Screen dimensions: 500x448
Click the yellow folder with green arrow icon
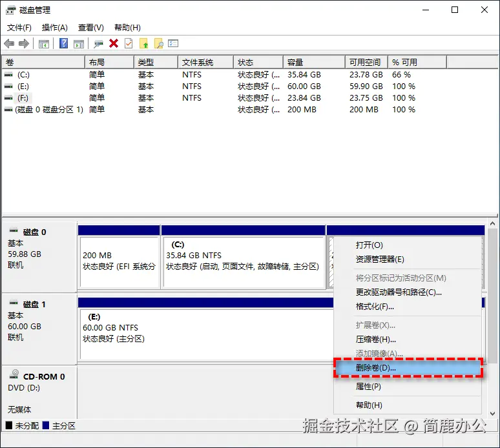(x=144, y=43)
